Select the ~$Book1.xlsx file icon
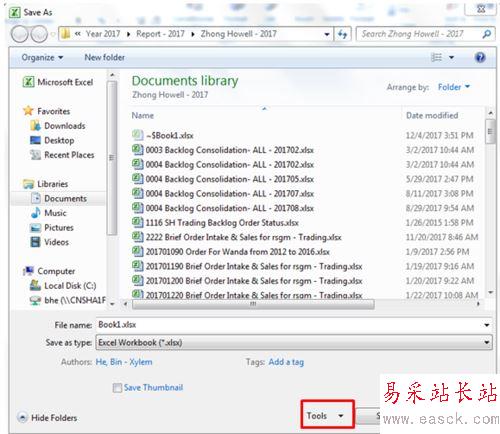The height and width of the screenshot is (434, 500). (137, 135)
